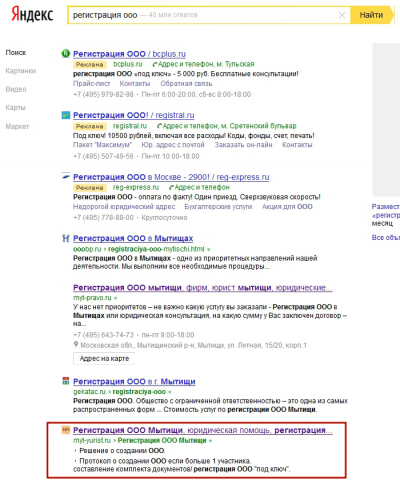This screenshot has height=480, width=400.
Task: Open the Карты section
Action: (x=15, y=107)
